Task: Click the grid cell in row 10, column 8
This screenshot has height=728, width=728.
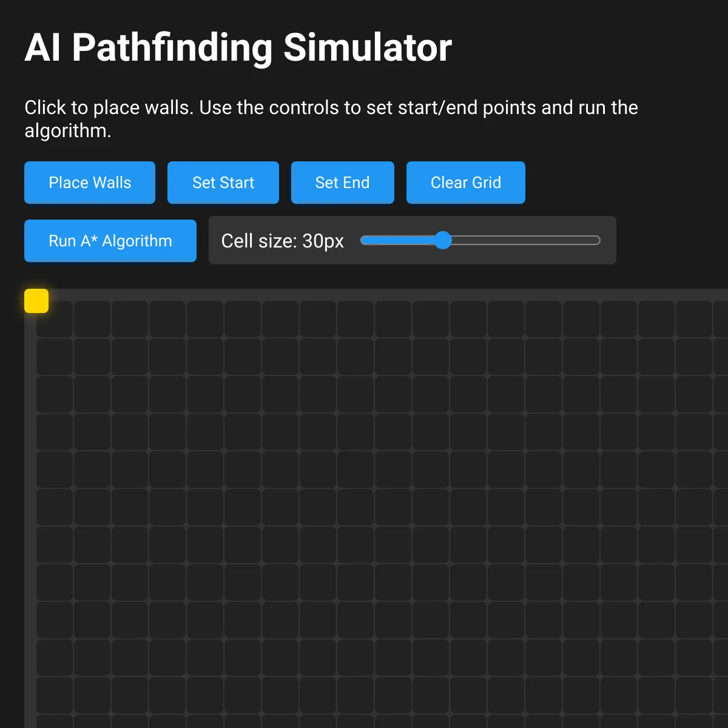Action: click(x=318, y=658)
